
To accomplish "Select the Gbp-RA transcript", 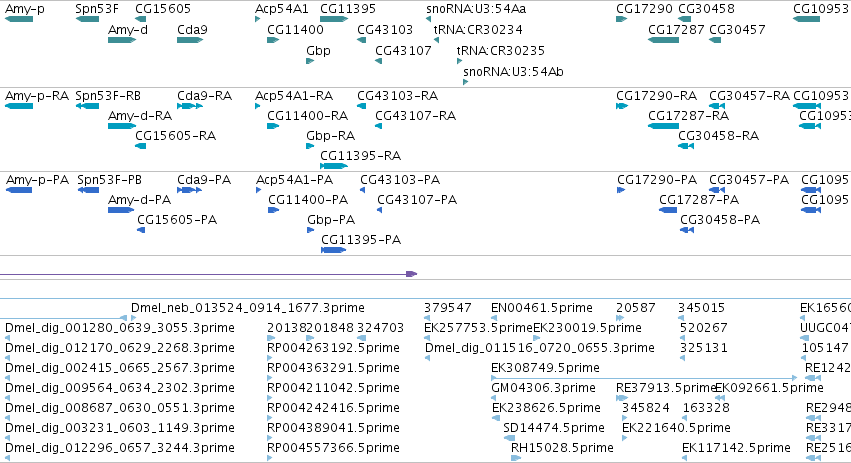I will coord(310,146).
